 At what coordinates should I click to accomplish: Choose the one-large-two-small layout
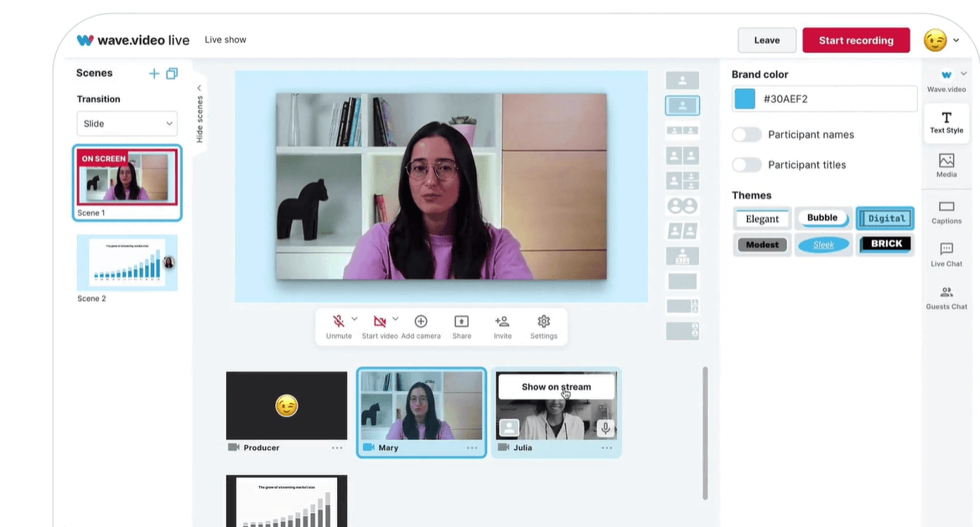[x=682, y=181]
